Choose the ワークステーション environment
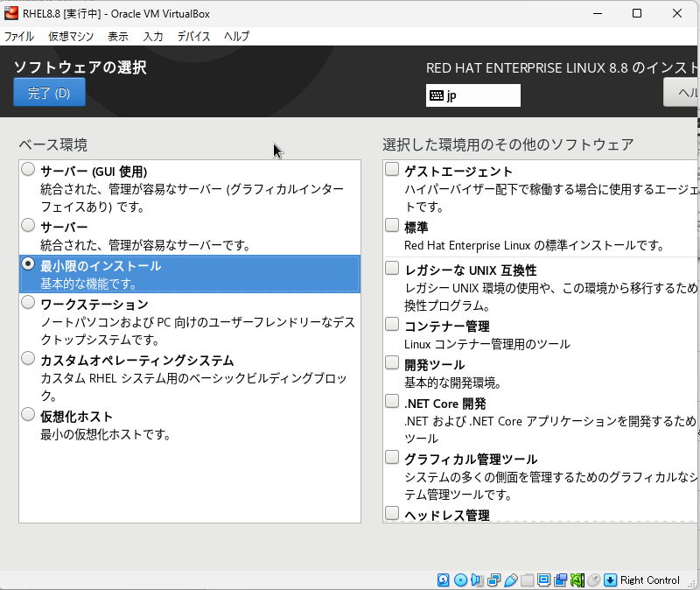This screenshot has height=590, width=700. (28, 302)
